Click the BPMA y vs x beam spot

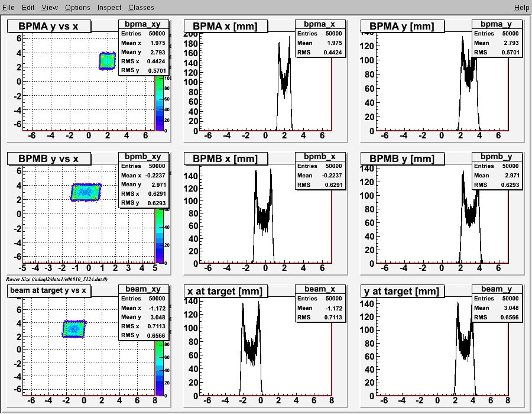[x=108, y=61]
